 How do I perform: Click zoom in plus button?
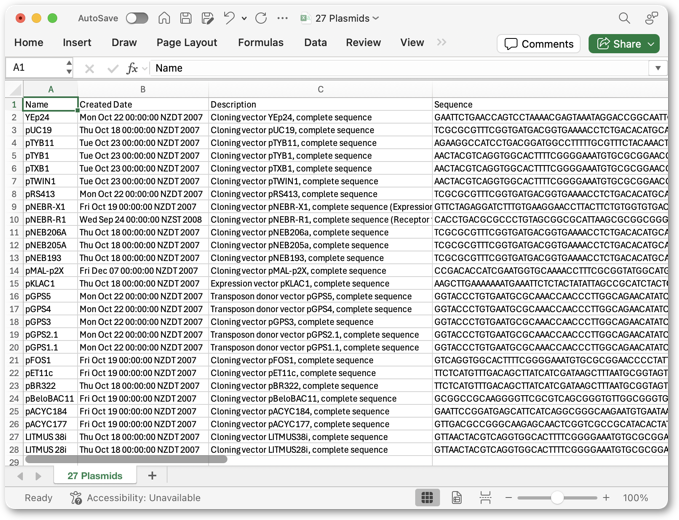[x=606, y=498]
